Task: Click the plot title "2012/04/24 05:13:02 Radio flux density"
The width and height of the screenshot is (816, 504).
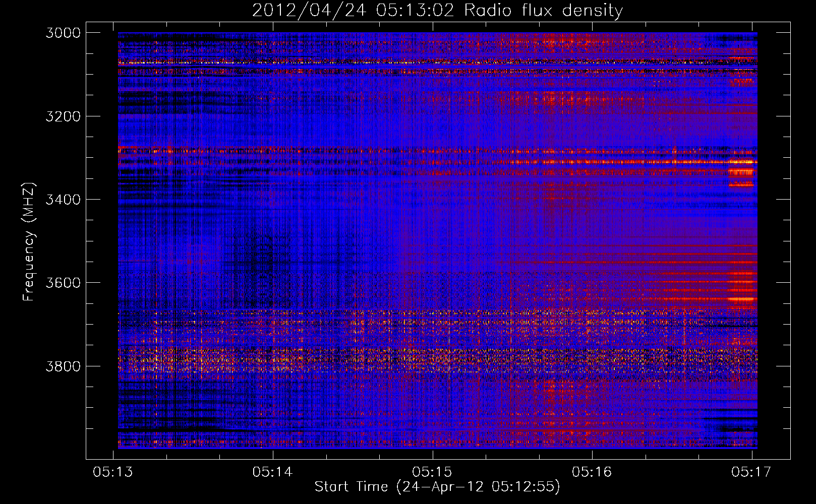Action: (437, 11)
